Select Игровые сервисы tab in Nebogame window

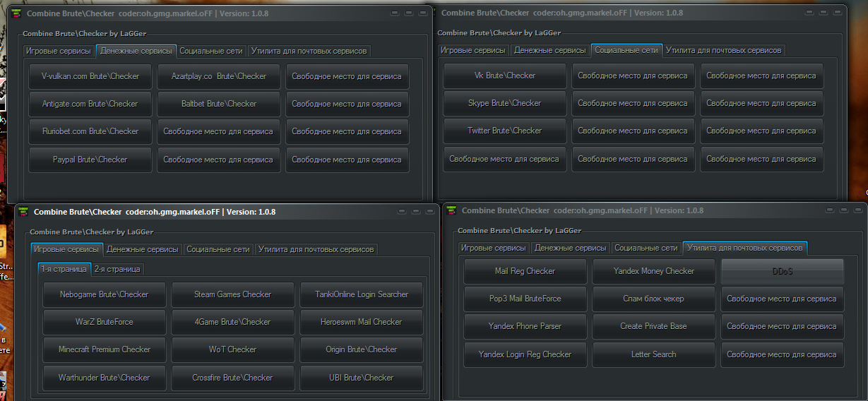pos(67,249)
